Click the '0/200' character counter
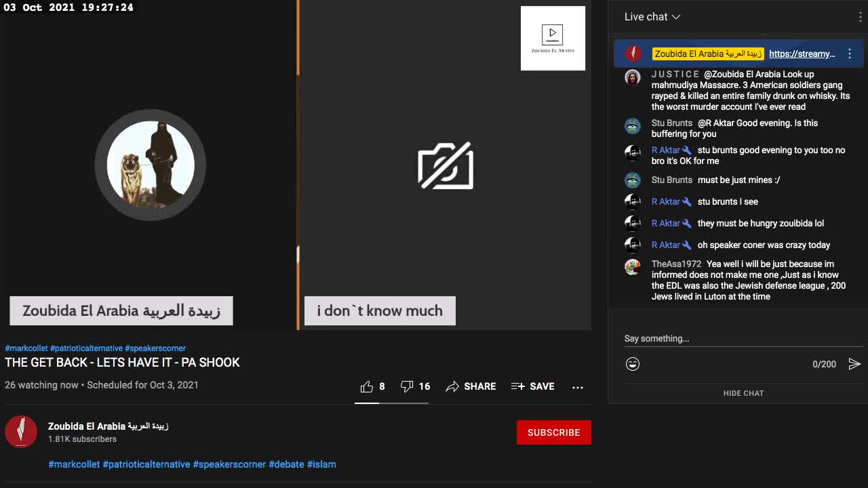Viewport: 868px width, 488px height. 824,364
